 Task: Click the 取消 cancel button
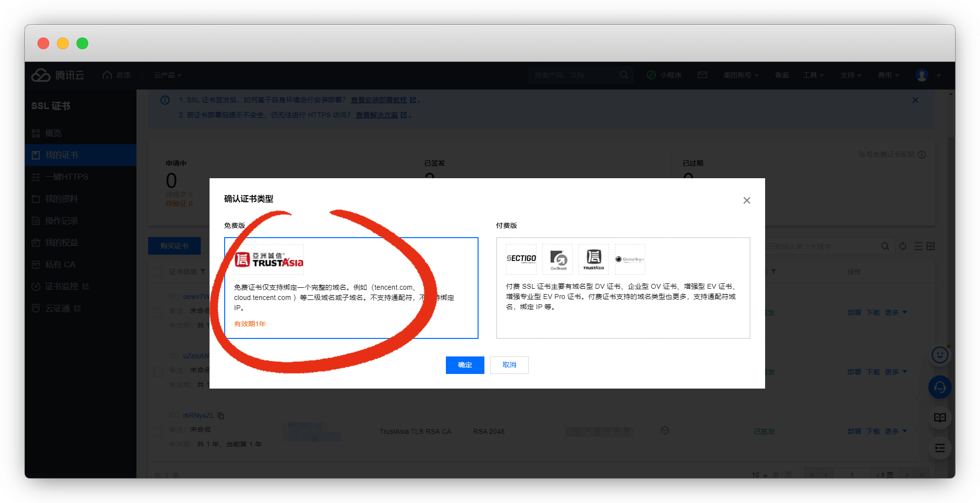(x=509, y=365)
